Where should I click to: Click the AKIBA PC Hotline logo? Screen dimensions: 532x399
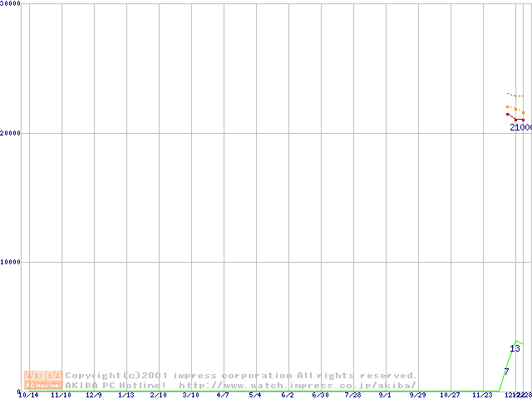(43, 380)
